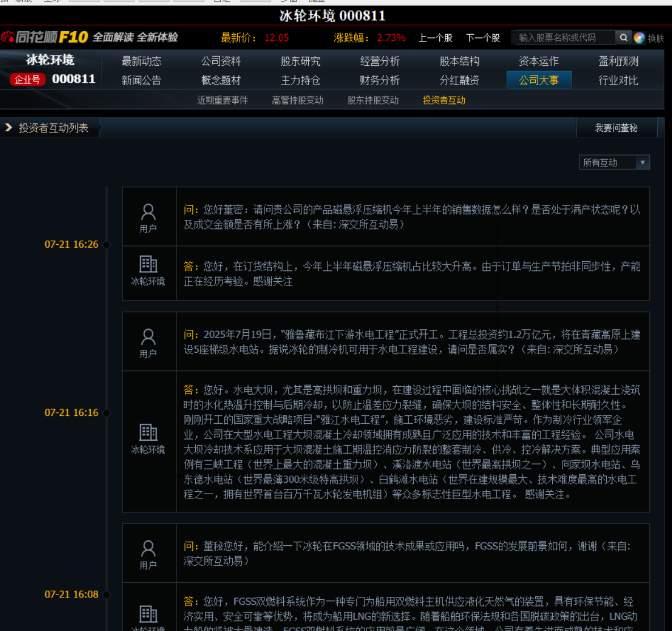The height and width of the screenshot is (631, 672).
Task: Click the search magnifier icon
Action: 624,37
